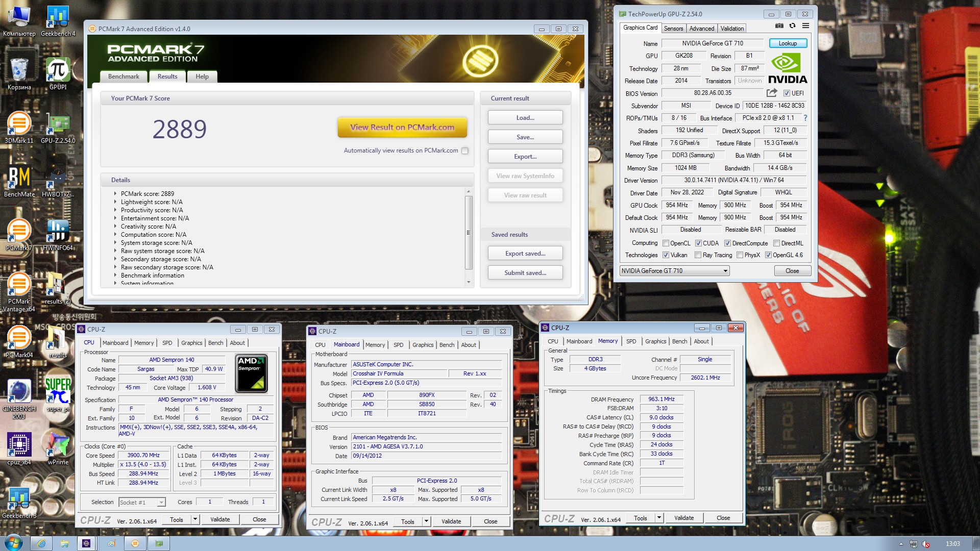Click scrollbar up arrow in Details list

[469, 191]
